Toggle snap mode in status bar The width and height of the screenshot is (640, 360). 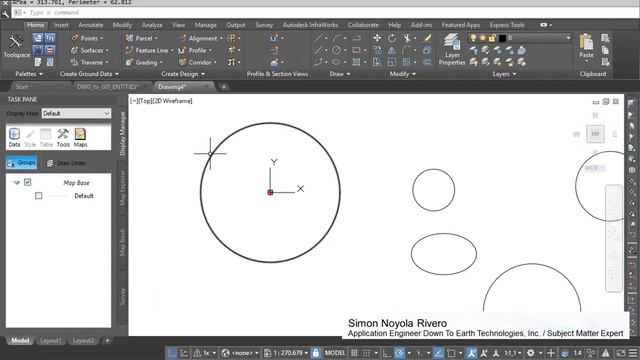pyautogui.click(x=367, y=353)
